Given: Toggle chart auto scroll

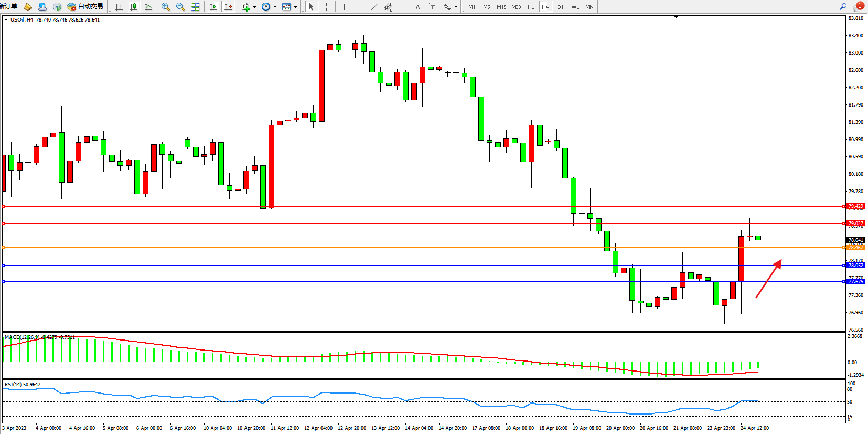Looking at the screenshot, I should [x=213, y=7].
